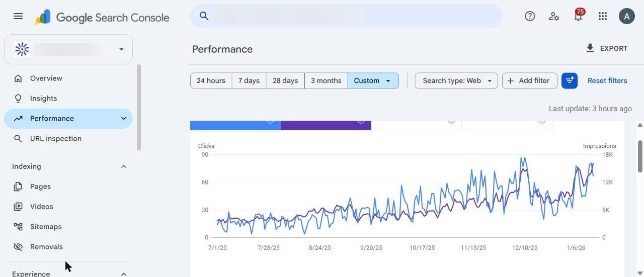Open Overview in the sidebar
644x277 pixels.
68,78
